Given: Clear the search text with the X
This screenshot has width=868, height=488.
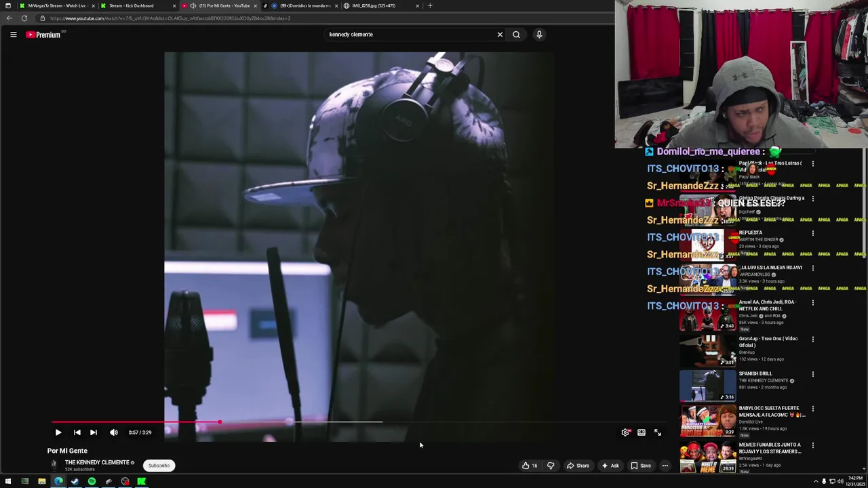Looking at the screenshot, I should tap(500, 35).
